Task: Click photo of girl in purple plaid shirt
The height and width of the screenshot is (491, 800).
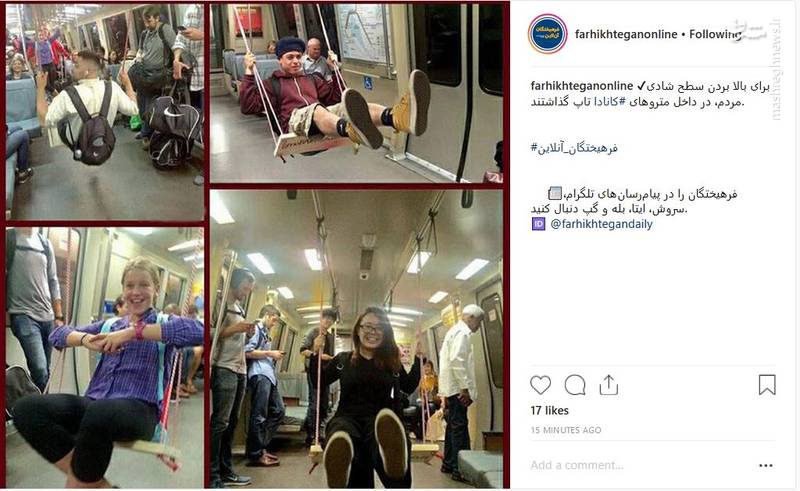Action: pyautogui.click(x=105, y=357)
